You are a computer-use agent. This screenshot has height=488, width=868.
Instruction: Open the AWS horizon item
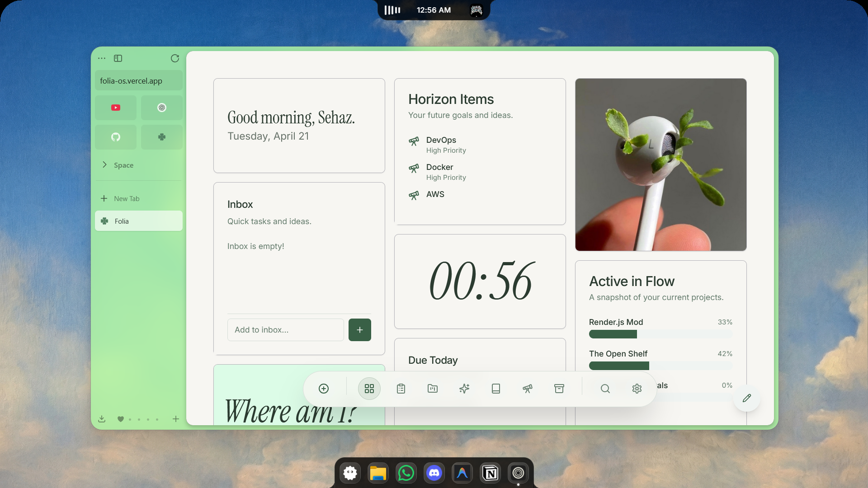480,195
